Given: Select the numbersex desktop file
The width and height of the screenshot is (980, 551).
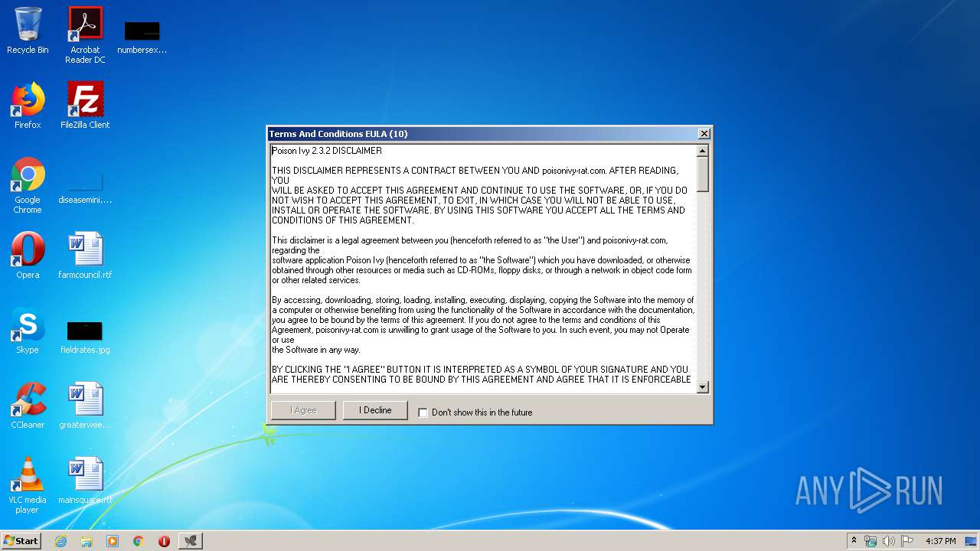Looking at the screenshot, I should 142,37.
